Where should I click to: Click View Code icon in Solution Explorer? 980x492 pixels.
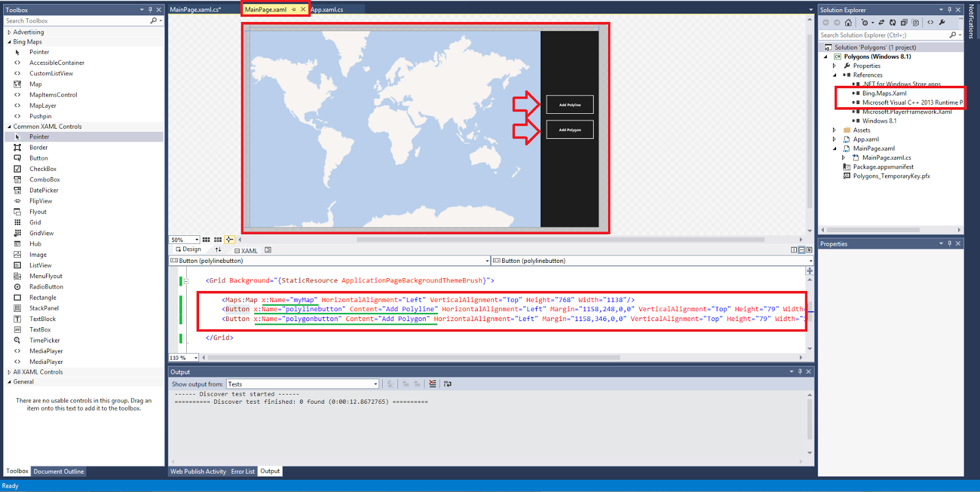pos(930,23)
